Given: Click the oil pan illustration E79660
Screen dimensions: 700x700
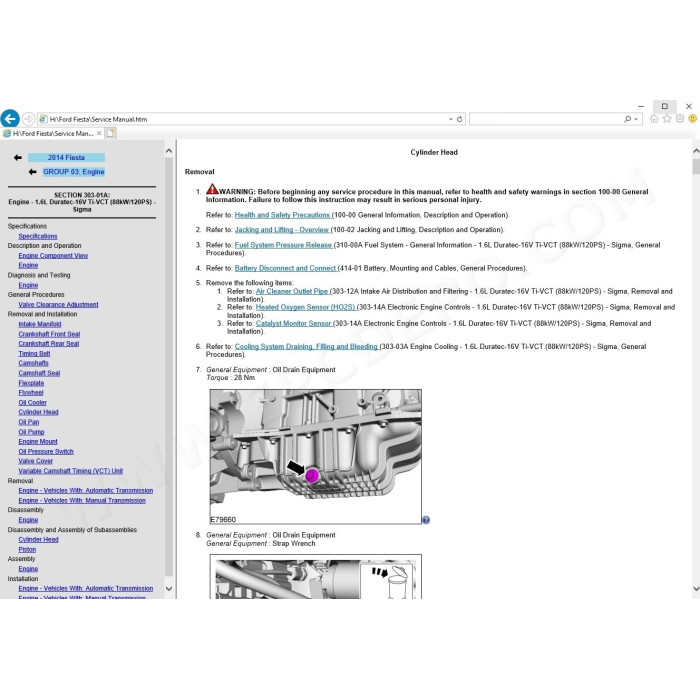Looking at the screenshot, I should coord(316,457).
